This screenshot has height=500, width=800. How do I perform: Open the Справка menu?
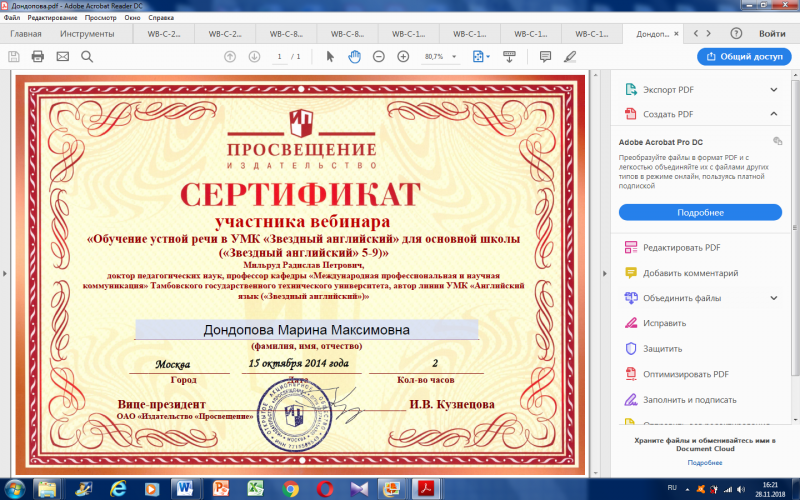[161, 17]
